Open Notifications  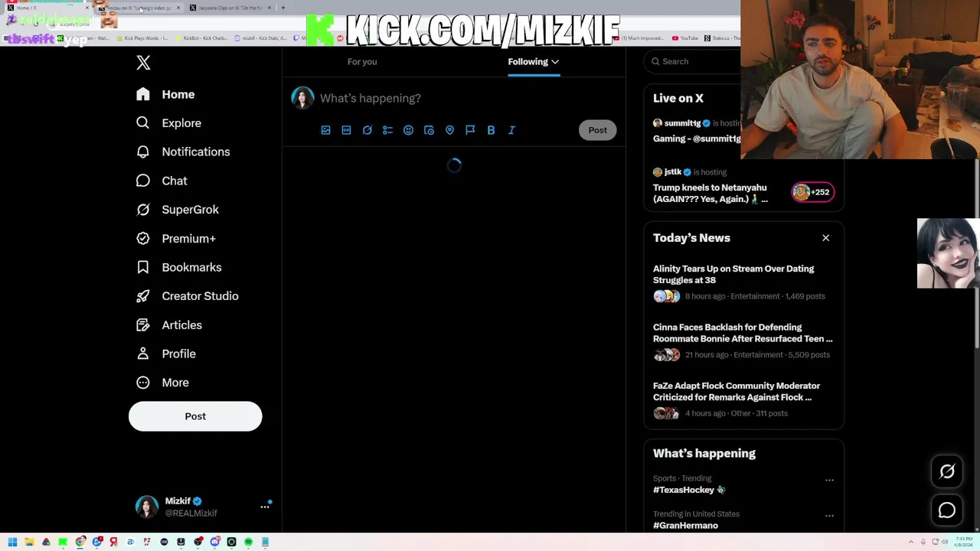(182, 152)
